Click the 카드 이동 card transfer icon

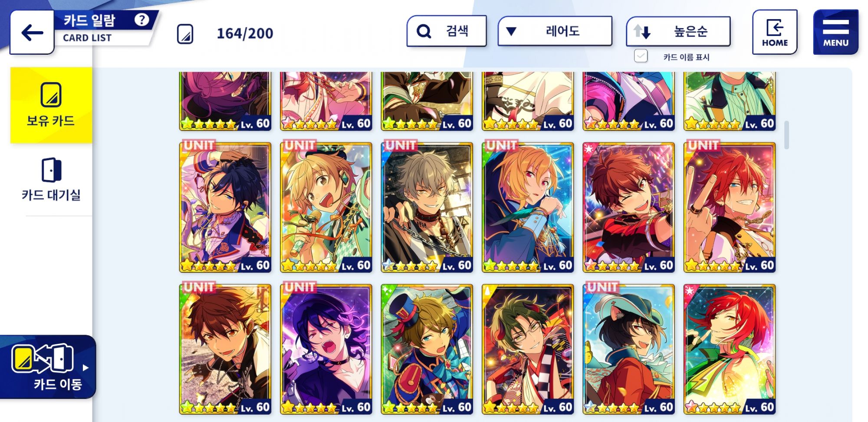43,359
